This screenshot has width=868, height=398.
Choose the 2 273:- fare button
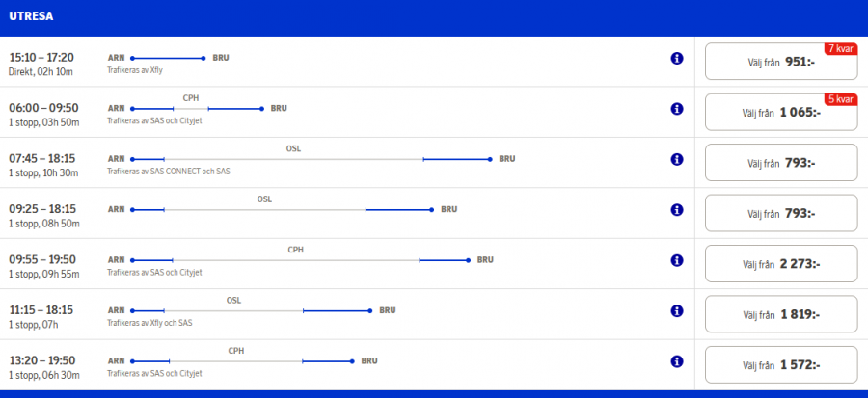pos(781,263)
